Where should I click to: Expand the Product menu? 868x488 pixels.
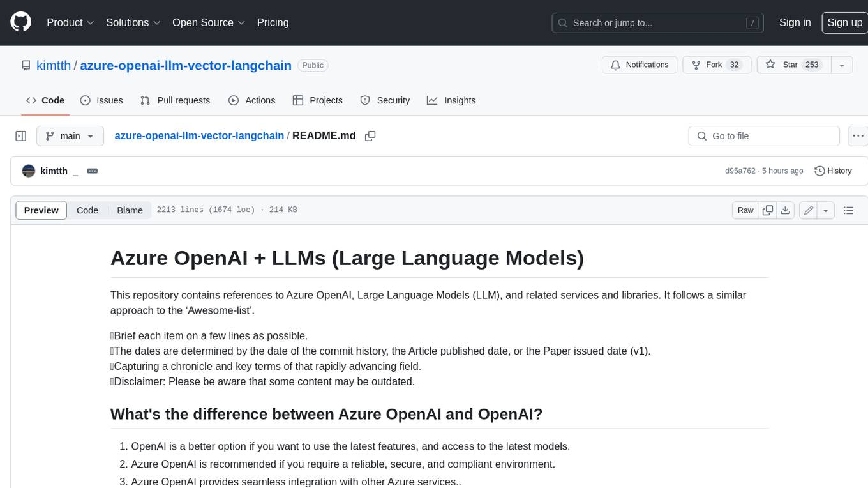pos(70,22)
